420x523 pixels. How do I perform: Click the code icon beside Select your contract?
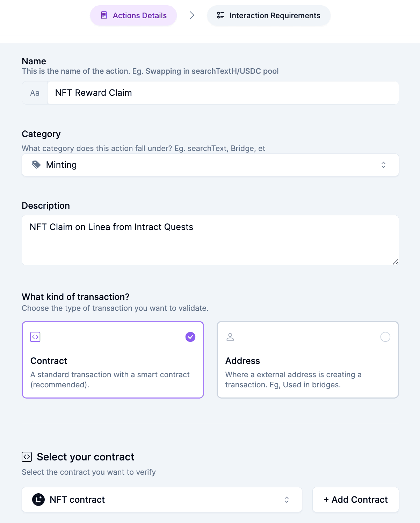click(27, 457)
